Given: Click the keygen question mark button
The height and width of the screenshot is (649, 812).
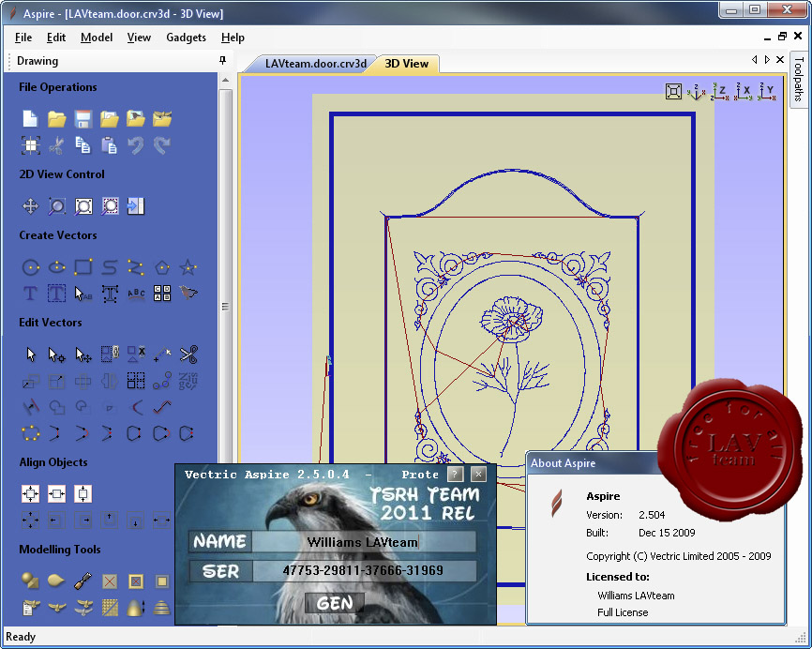Looking at the screenshot, I should click(x=455, y=474).
